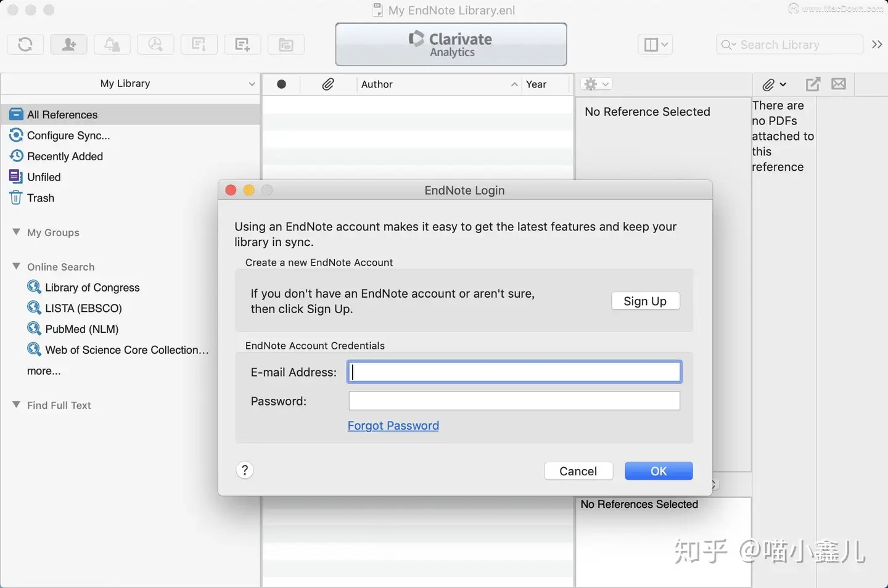This screenshot has width=888, height=588.
Task: Open the attach PDF paperclip dropdown
Action: click(774, 84)
